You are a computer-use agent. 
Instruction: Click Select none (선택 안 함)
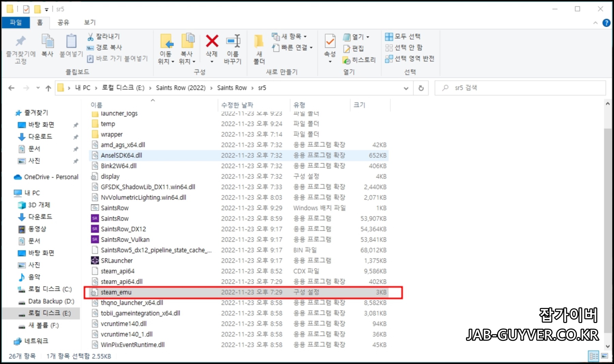404,47
